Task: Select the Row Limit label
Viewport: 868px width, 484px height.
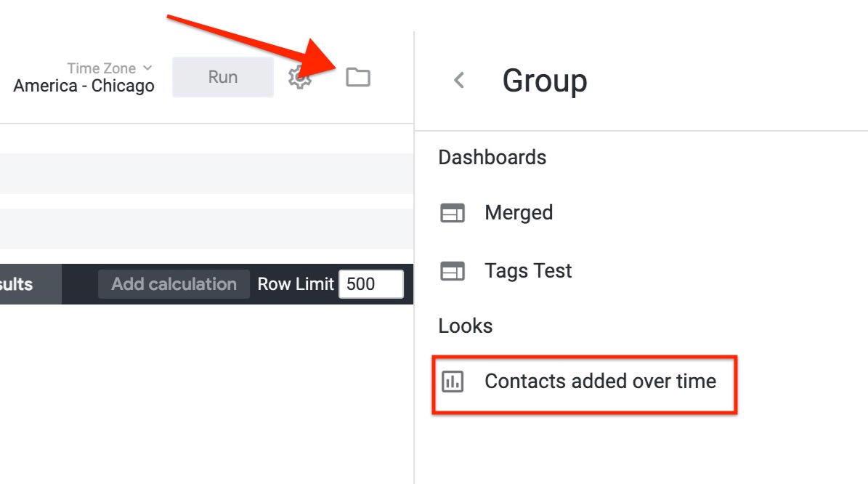Action: tap(295, 283)
